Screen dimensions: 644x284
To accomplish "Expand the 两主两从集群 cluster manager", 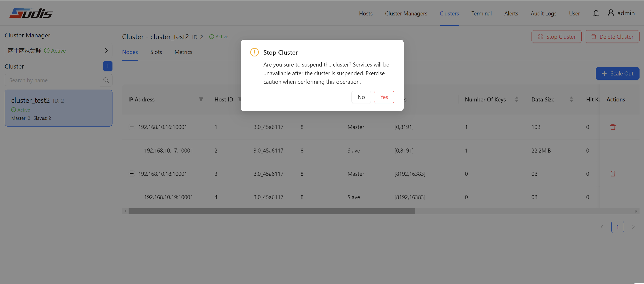I will point(106,51).
